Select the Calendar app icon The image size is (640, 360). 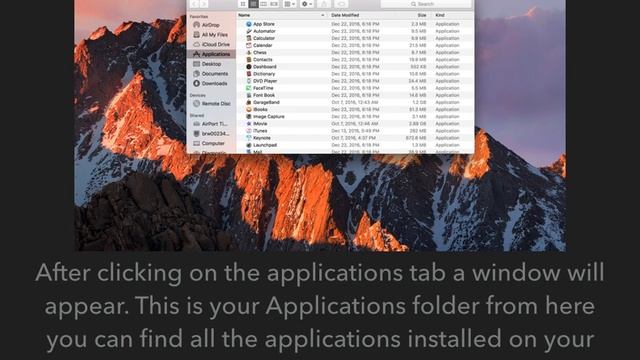tap(249, 45)
